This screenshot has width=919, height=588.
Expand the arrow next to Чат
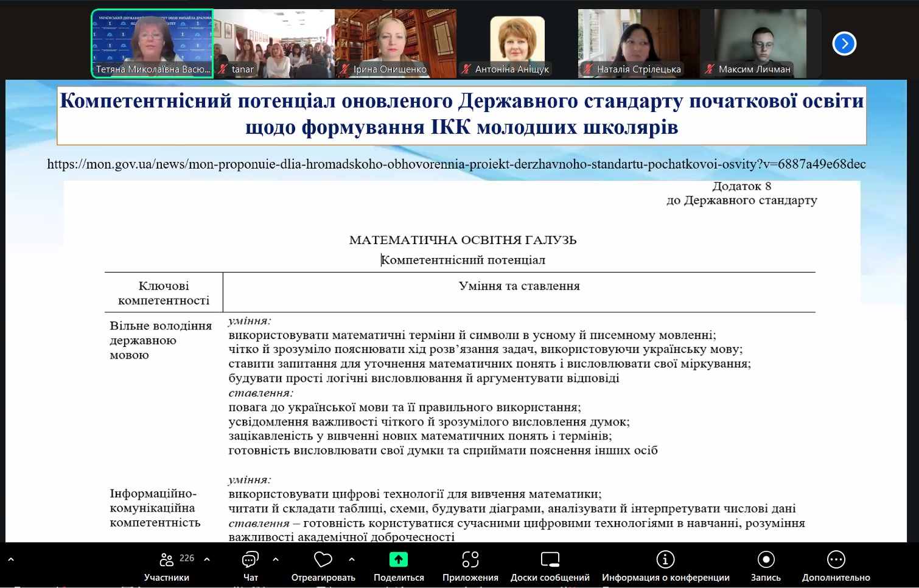pyautogui.click(x=276, y=559)
